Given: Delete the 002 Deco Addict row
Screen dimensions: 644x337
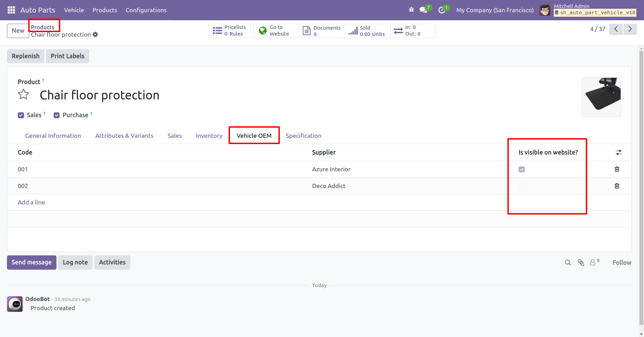Looking at the screenshot, I should coord(617,186).
